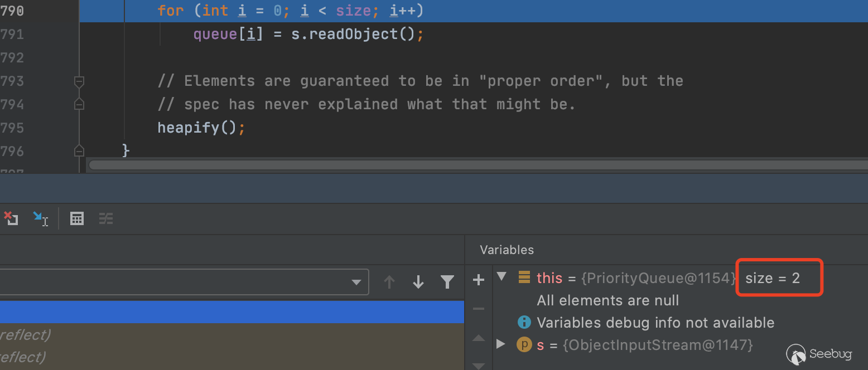
Task: Select the next frame down arrow
Action: click(418, 283)
